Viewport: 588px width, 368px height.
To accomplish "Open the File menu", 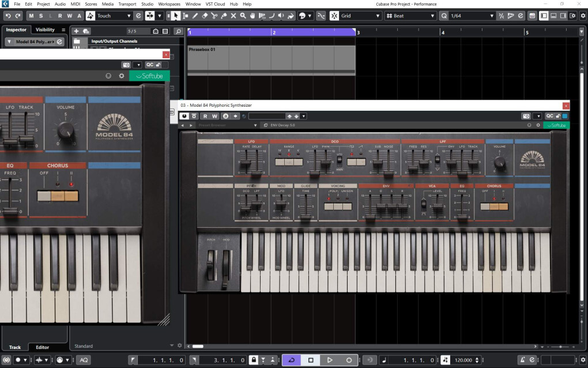I will coord(17,4).
